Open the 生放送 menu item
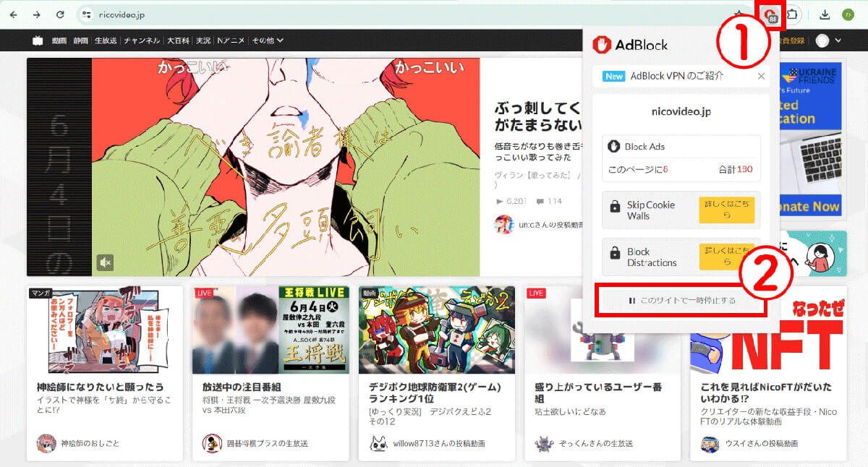Image resolution: width=868 pixels, height=467 pixels. pyautogui.click(x=106, y=40)
